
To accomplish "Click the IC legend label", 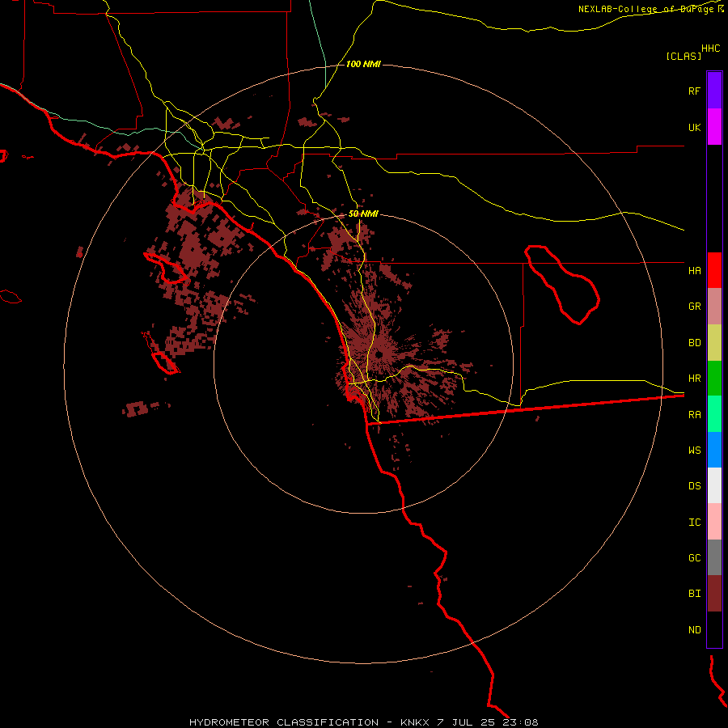I will [694, 523].
